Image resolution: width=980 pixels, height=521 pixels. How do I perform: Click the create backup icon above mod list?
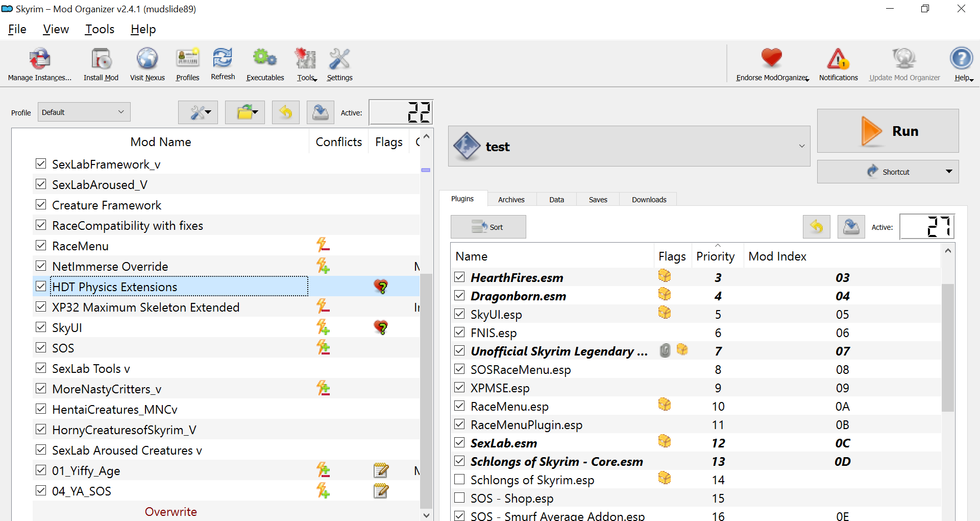(321, 112)
